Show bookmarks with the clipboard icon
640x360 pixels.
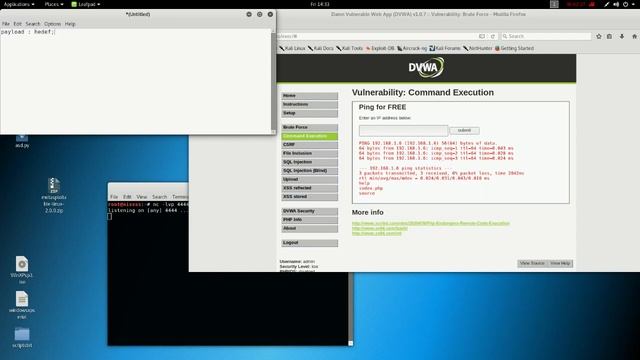pyautogui.click(x=609, y=36)
